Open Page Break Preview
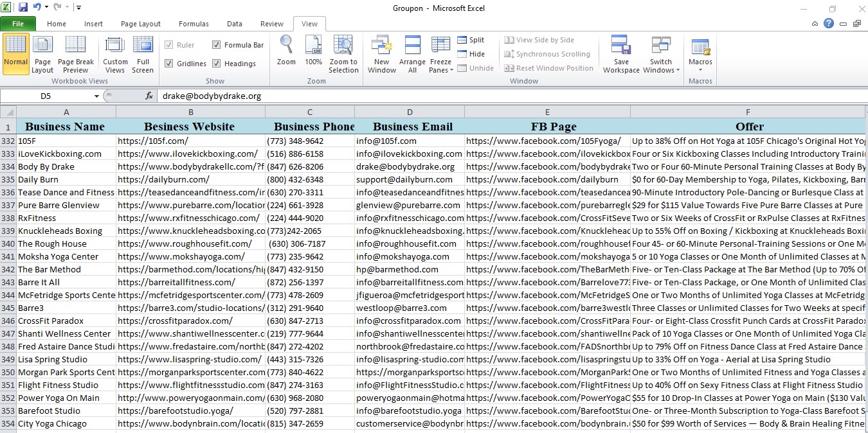 tap(75, 54)
